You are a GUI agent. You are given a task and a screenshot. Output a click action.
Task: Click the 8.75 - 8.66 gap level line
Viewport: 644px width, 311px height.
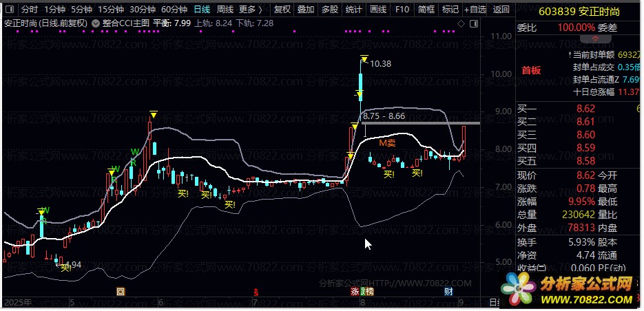[x=421, y=123]
